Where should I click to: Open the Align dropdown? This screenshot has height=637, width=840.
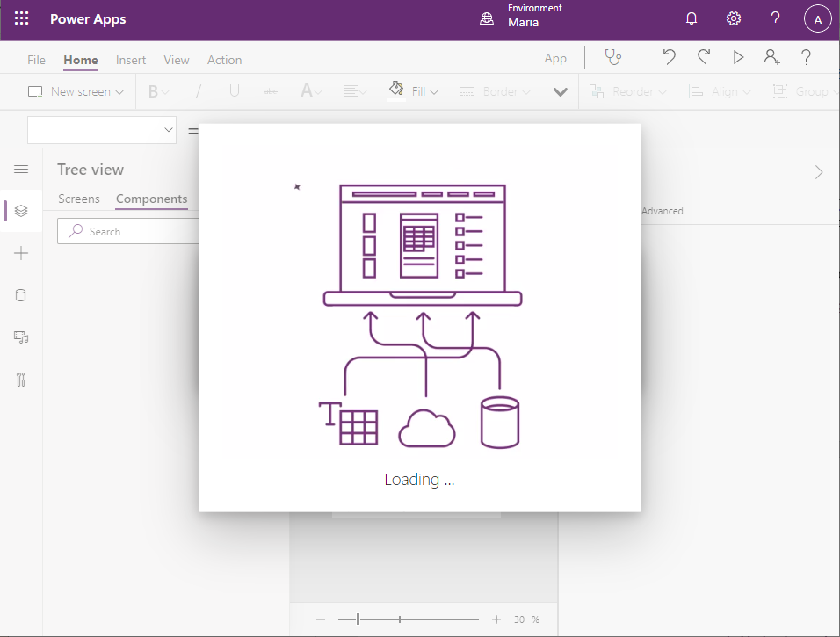[720, 91]
